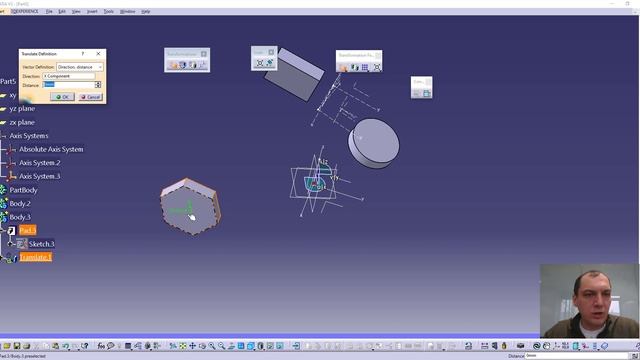Open the Window menu
Viewport: 640px width, 360px height.
pos(127,11)
